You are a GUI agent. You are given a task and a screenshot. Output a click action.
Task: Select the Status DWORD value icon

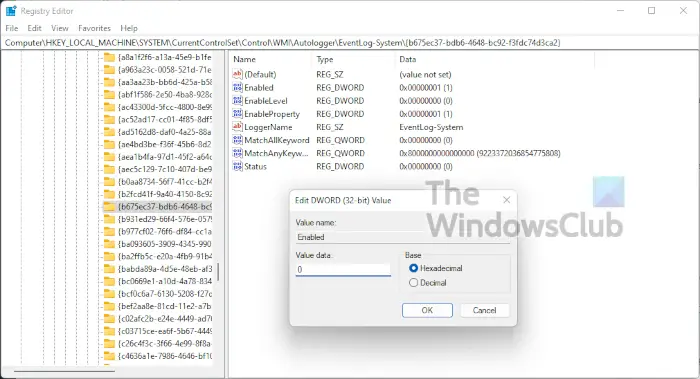(x=238, y=167)
